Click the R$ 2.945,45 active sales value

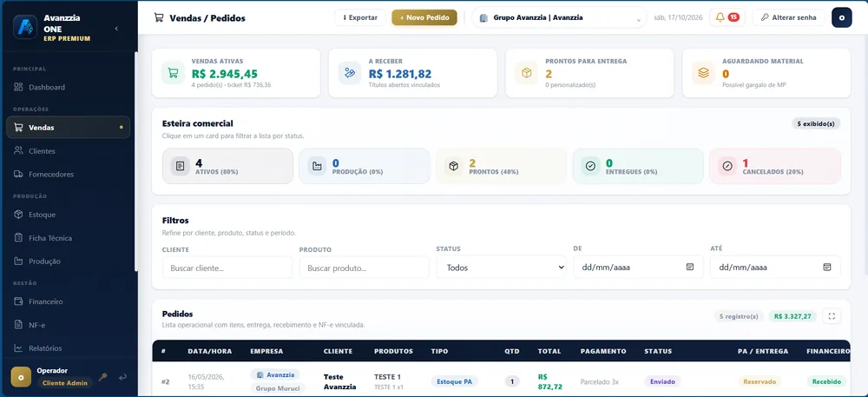tap(225, 74)
